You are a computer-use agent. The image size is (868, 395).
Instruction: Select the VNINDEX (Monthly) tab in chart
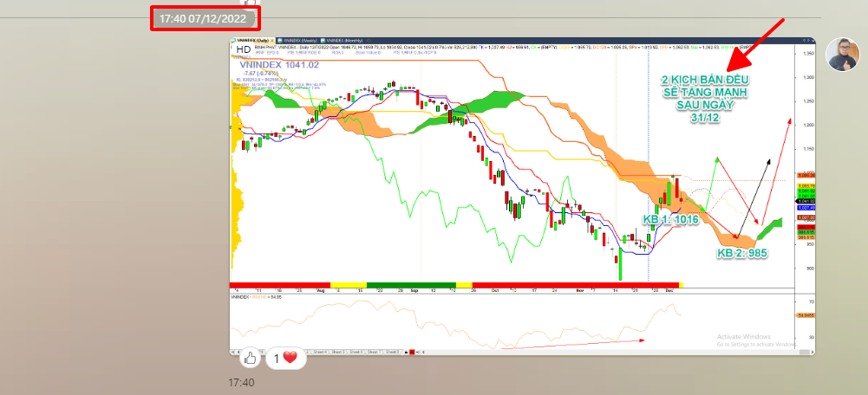point(343,41)
